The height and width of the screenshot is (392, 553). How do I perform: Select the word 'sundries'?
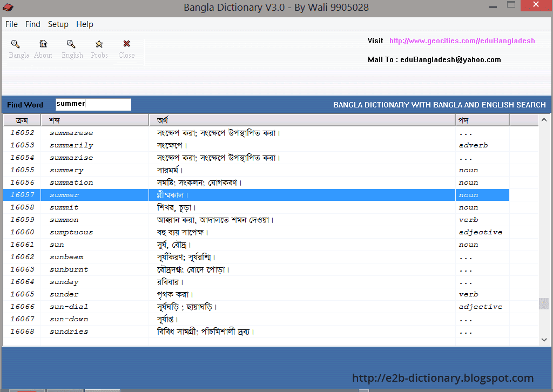tap(69, 332)
